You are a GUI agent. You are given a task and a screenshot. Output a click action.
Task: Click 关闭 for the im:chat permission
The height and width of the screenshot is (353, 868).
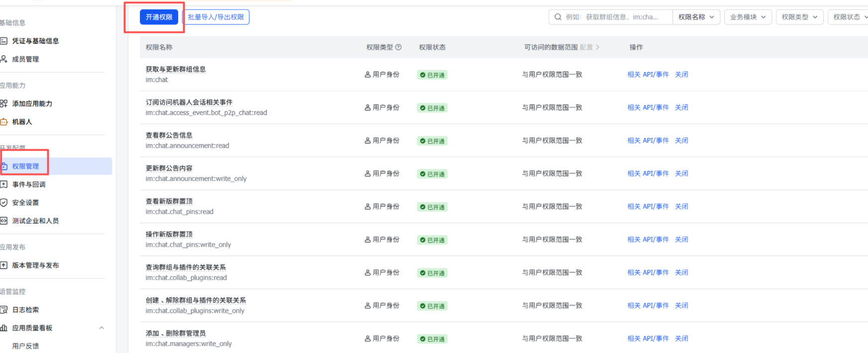[x=681, y=75]
